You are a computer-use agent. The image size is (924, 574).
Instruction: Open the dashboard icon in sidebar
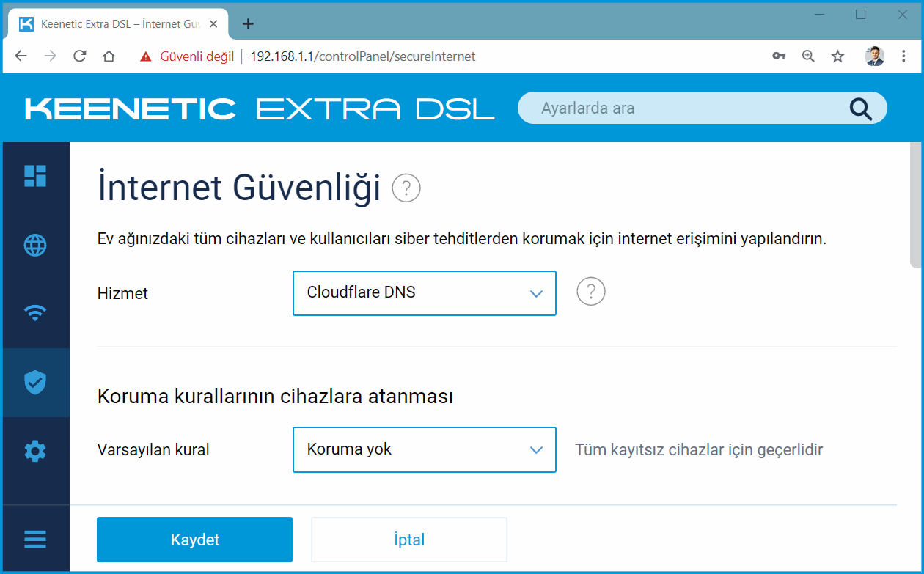click(35, 176)
